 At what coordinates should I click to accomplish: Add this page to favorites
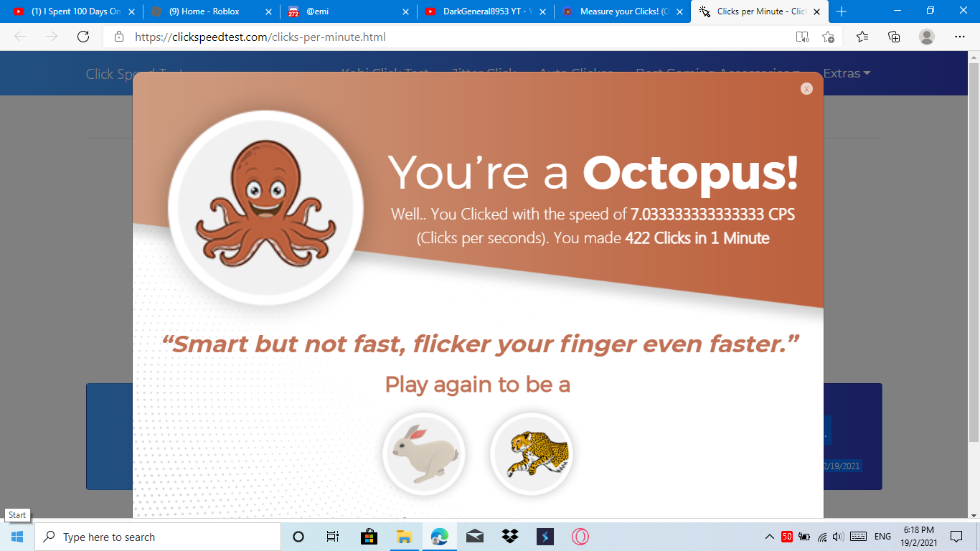tap(828, 37)
